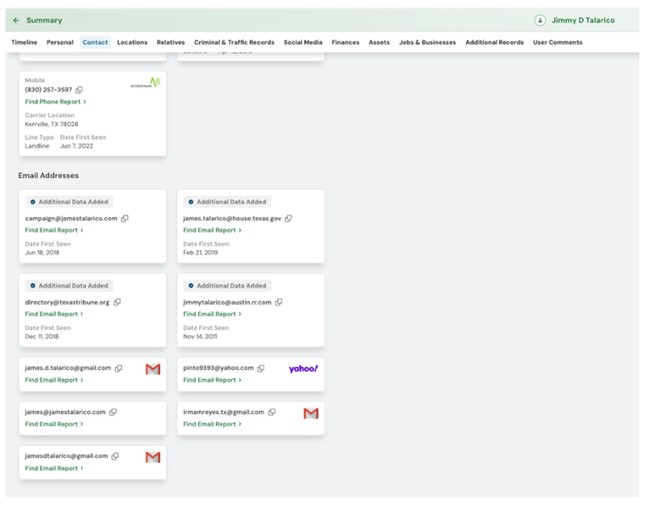Find Email Report for irmamreyes.tx@gmail.com
The width and height of the screenshot is (650, 509).
point(212,424)
